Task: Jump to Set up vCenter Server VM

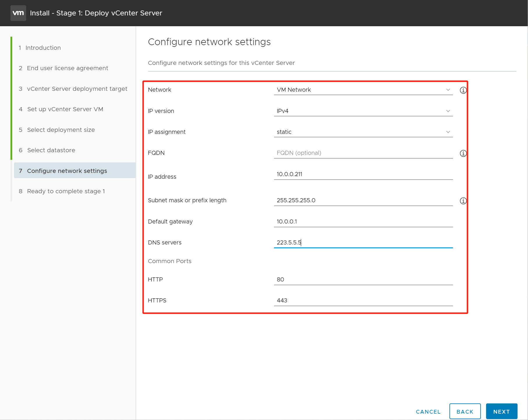Action: (x=65, y=109)
